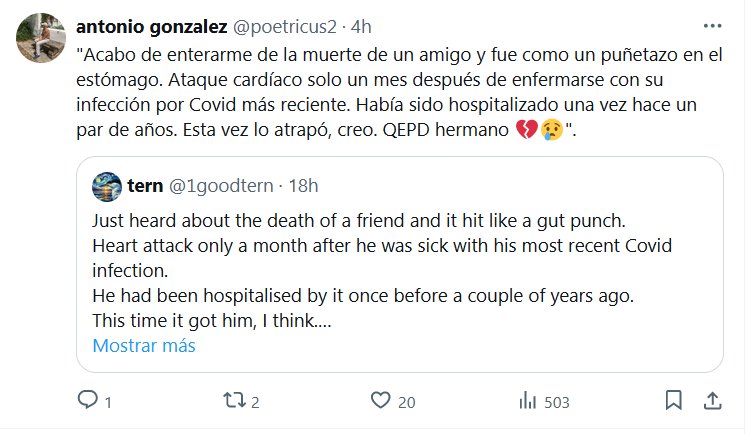The image size is (750, 434).
Task: Click the share upload arrow icon
Action: 712,401
